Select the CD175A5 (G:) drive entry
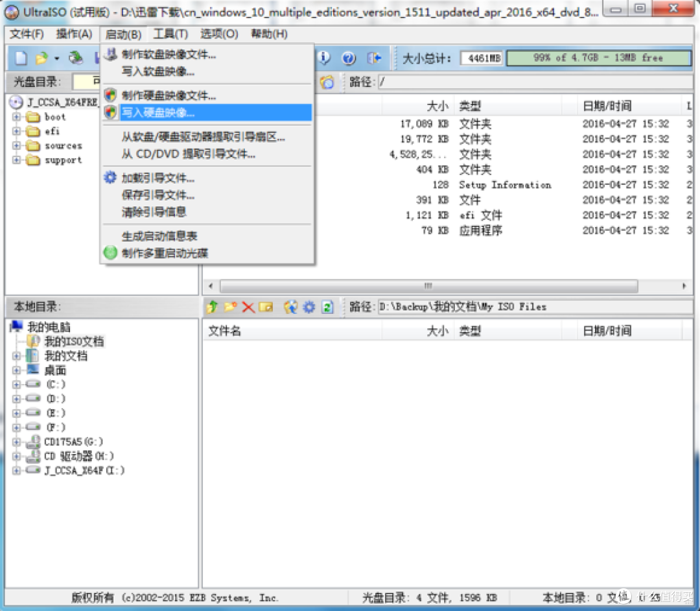This screenshot has height=611, width=700. point(73,441)
